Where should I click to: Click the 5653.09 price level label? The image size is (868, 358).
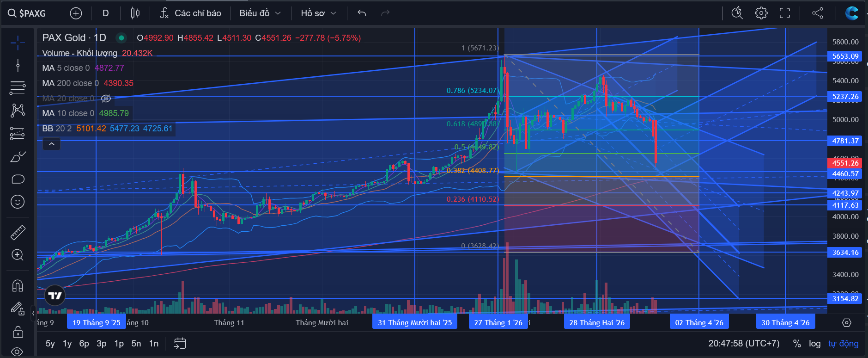(845, 56)
